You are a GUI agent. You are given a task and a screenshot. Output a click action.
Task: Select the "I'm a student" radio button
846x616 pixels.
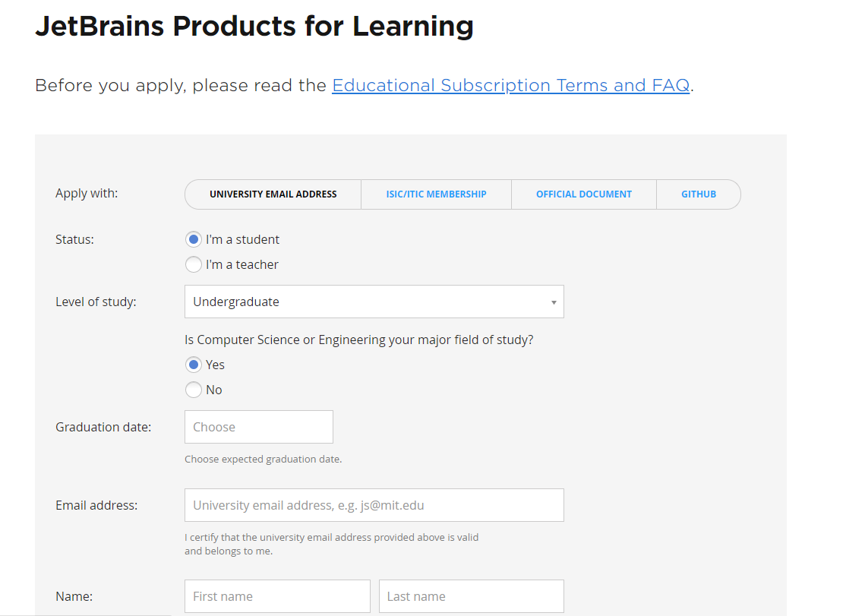tap(194, 239)
